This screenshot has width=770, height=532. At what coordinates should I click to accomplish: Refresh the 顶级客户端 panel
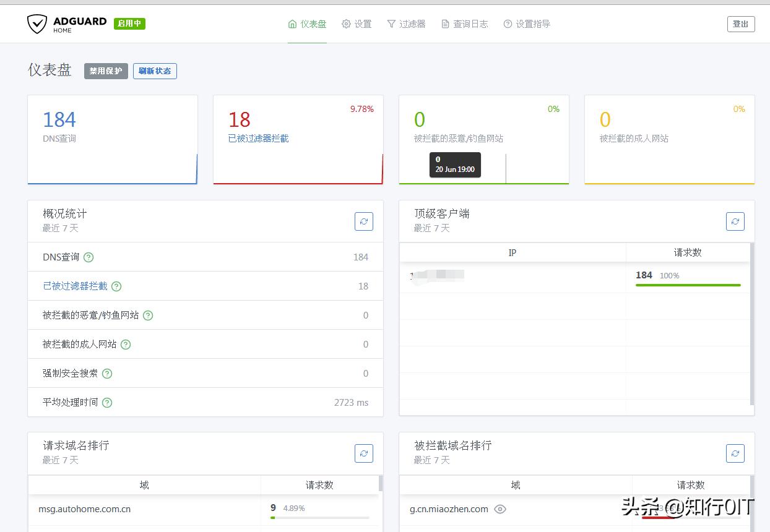point(735,221)
